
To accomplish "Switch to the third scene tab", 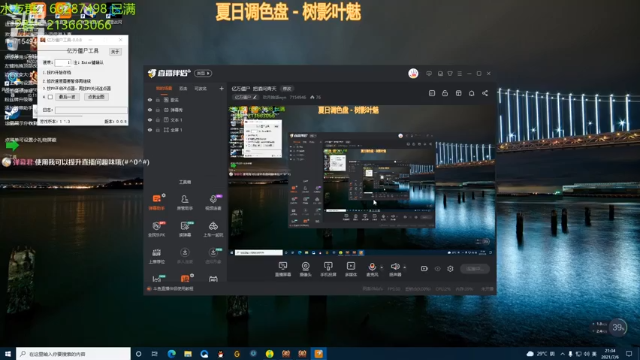I will pyautogui.click(x=200, y=88).
